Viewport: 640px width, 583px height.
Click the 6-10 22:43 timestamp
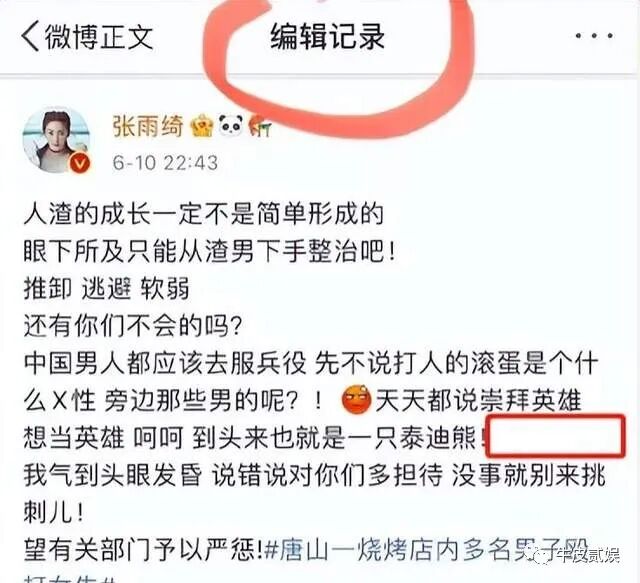[165, 163]
